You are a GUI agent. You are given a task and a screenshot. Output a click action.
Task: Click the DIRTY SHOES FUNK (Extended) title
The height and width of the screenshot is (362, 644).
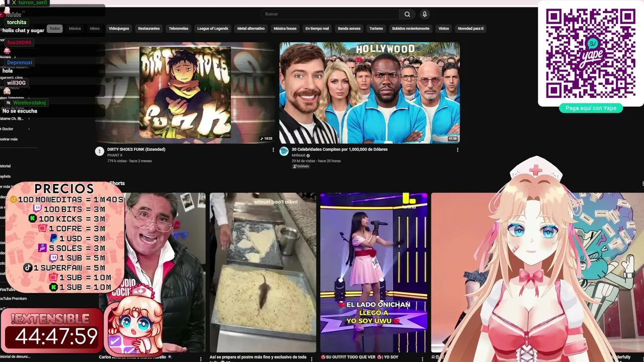[136, 149]
